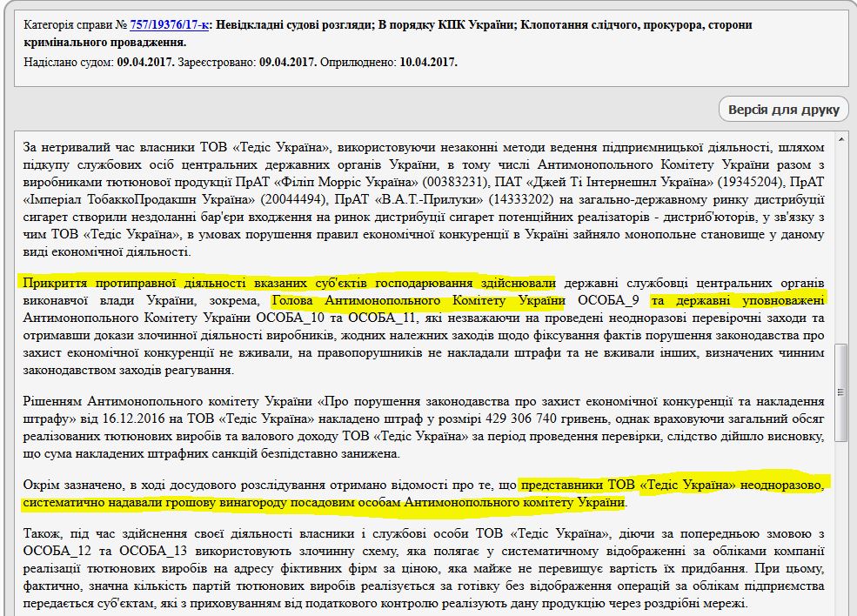Click highlighted 'представники ТОВ «Тедіс Україна» неодноразово'
The width and height of the screenshot is (857, 616).
[x=673, y=485]
